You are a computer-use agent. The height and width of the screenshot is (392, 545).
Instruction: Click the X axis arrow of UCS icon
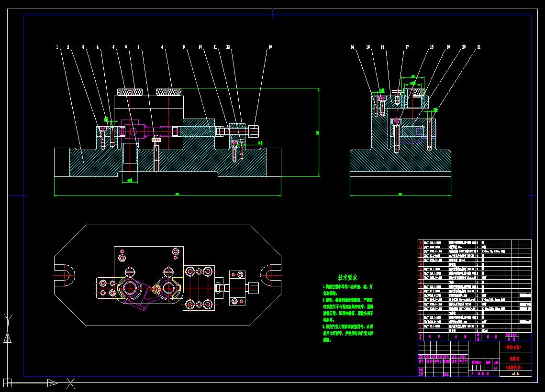tap(53, 383)
